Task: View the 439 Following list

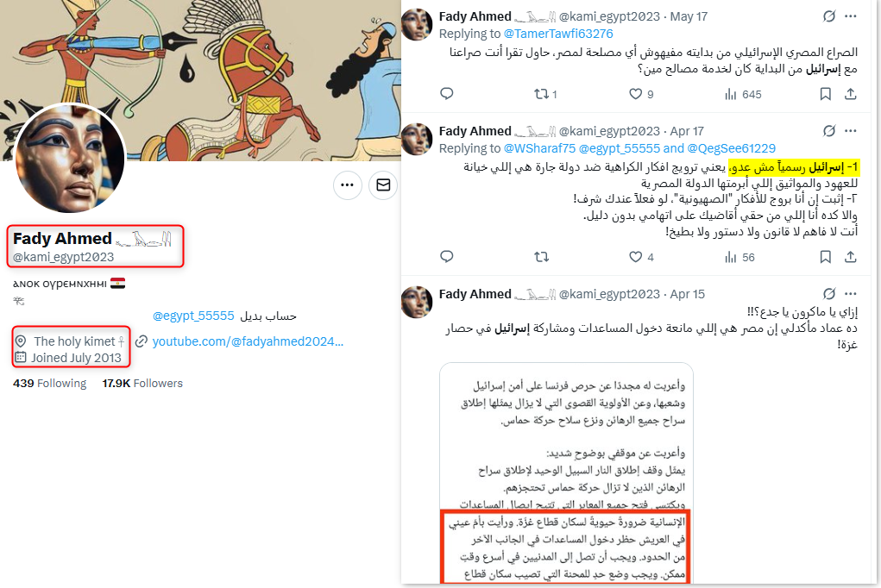Action: tap(49, 383)
